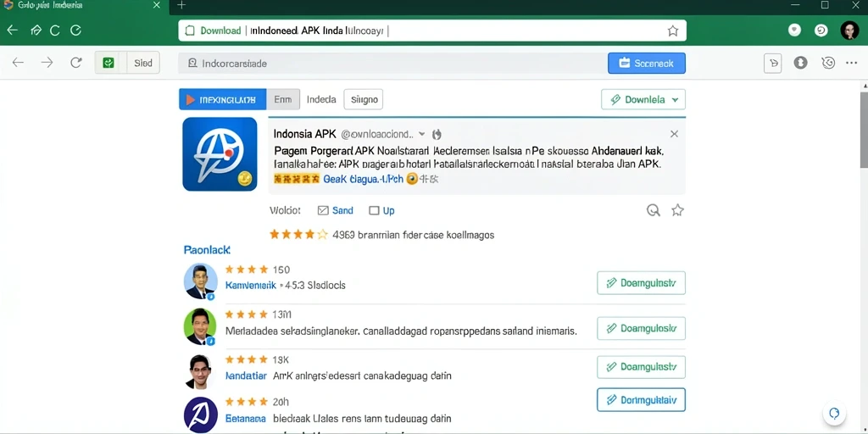868x434 pixels.
Task: Click Doamgulastv button in Merladadea row
Action: coord(641,328)
